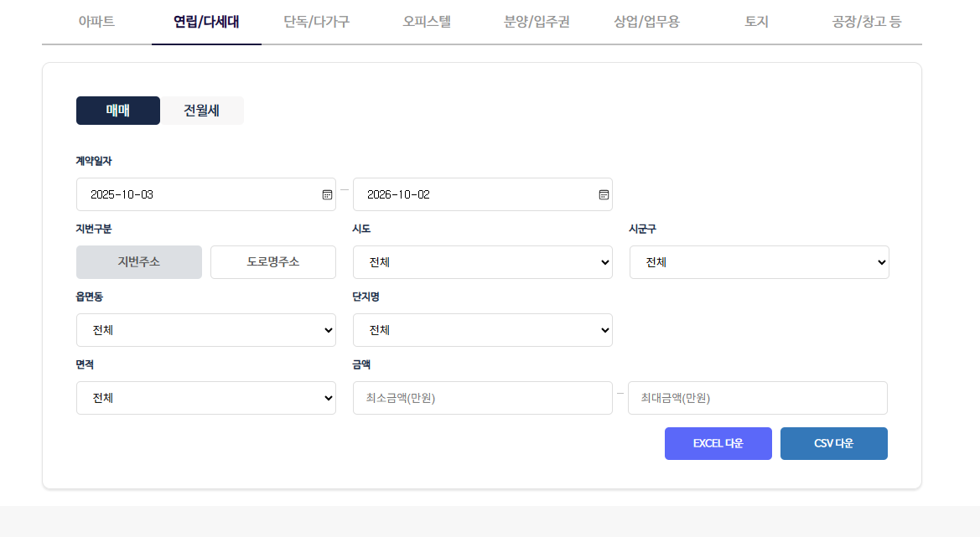
Task: Switch to 전월세 transaction type
Action: 201,111
